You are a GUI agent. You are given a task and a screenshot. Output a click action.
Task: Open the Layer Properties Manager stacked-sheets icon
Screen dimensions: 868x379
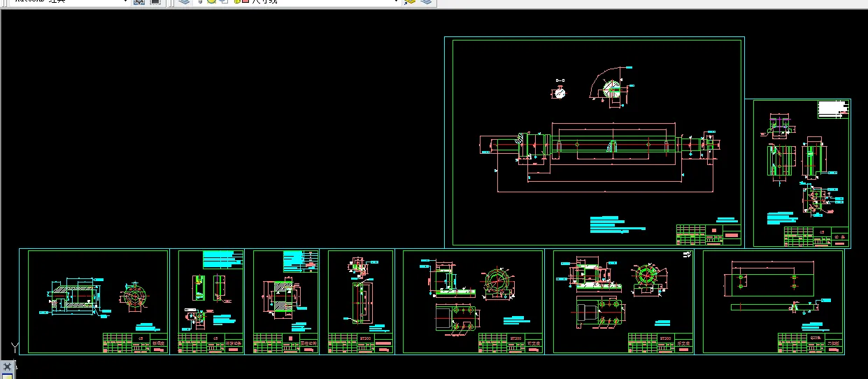pyautogui.click(x=183, y=2)
